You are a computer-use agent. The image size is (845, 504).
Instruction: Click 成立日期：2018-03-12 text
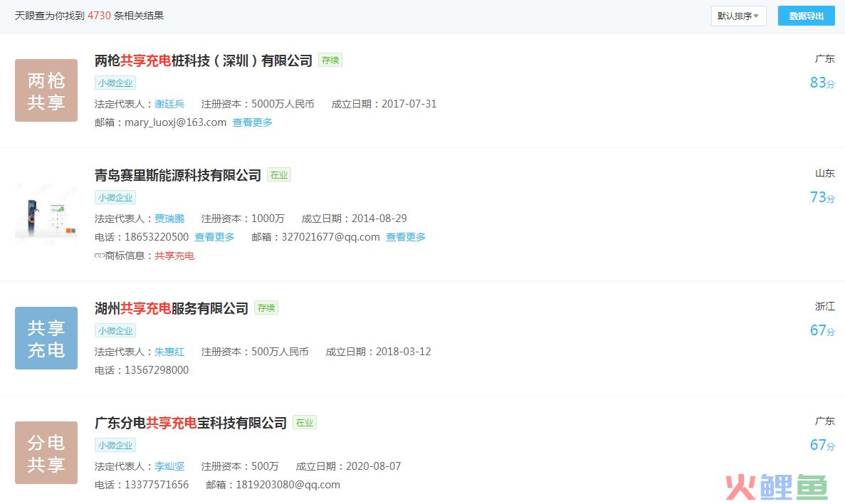coord(378,352)
